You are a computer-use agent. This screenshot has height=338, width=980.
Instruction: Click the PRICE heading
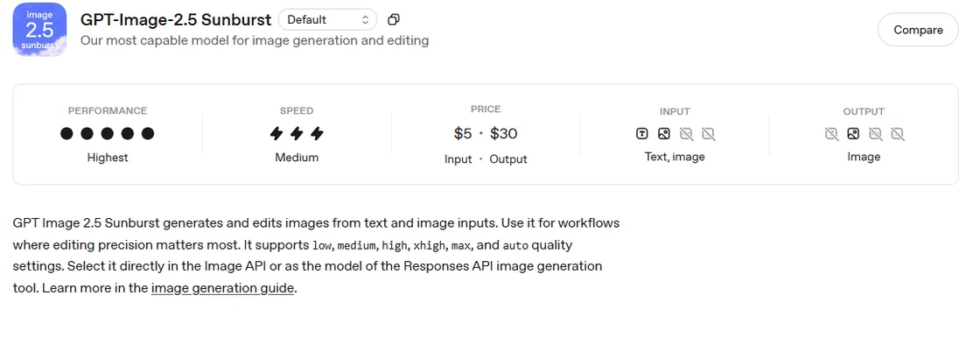tap(486, 109)
